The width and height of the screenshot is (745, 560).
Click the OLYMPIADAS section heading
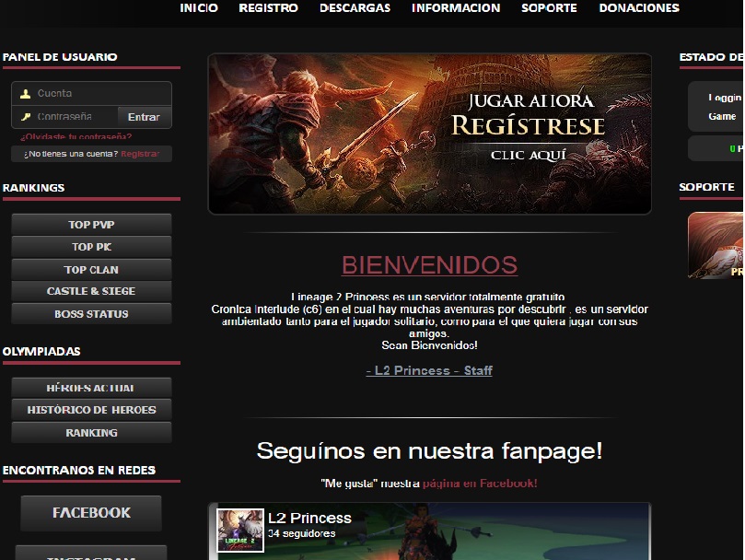(41, 351)
